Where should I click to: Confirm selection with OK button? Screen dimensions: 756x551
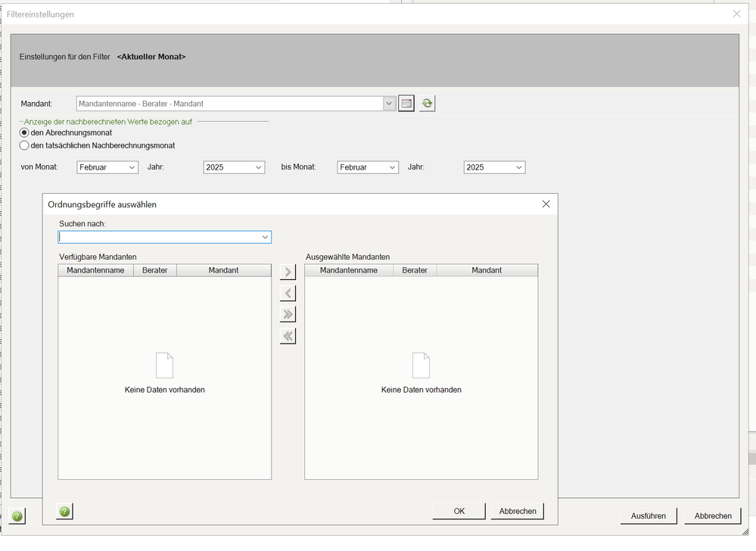click(459, 511)
